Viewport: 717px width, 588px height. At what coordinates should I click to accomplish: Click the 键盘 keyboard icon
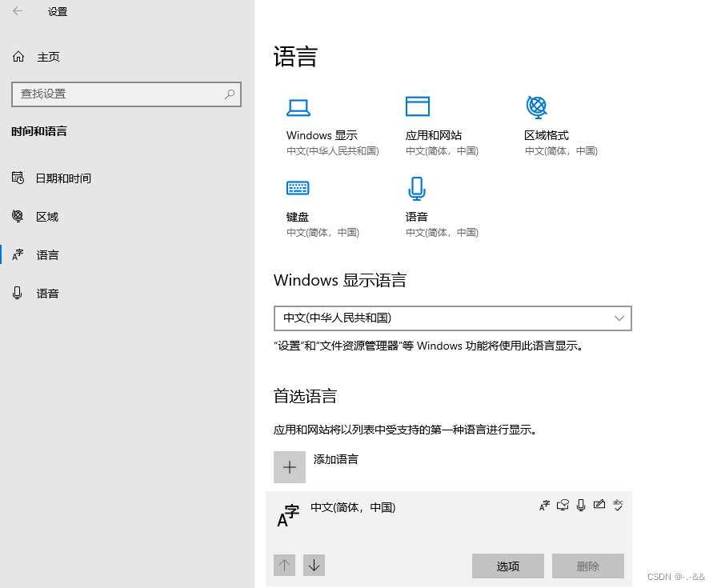click(x=298, y=188)
